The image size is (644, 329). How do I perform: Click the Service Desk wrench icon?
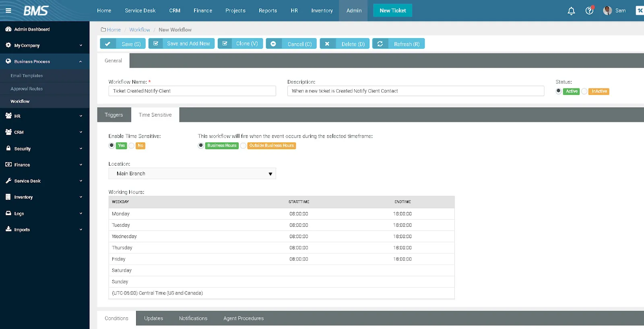coord(8,181)
